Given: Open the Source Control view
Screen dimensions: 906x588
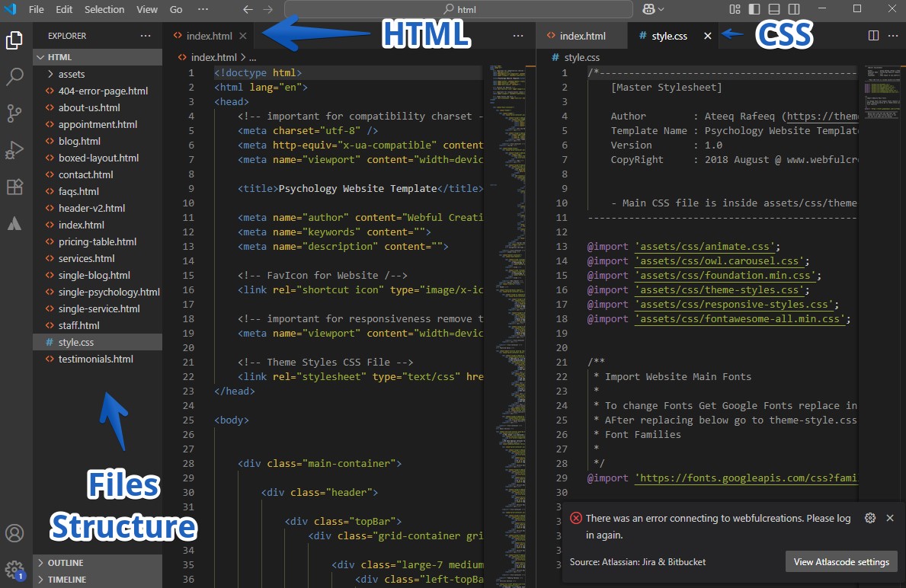Looking at the screenshot, I should pos(16,113).
